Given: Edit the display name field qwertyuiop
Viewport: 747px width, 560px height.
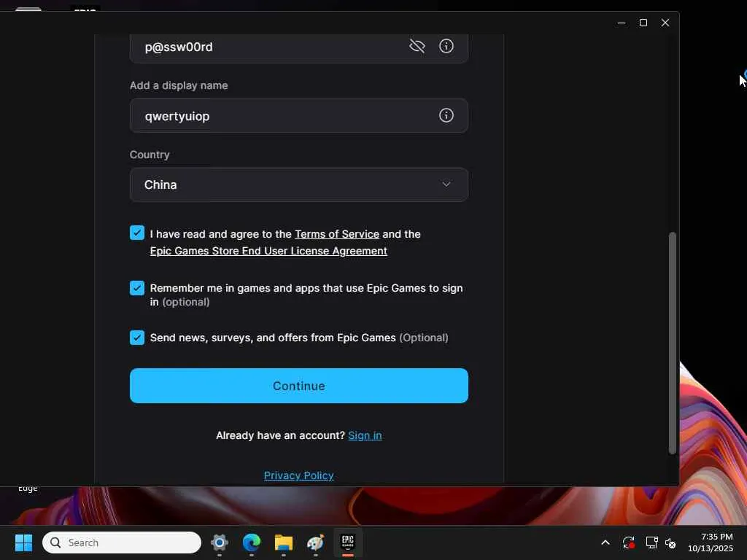Looking at the screenshot, I should click(298, 116).
